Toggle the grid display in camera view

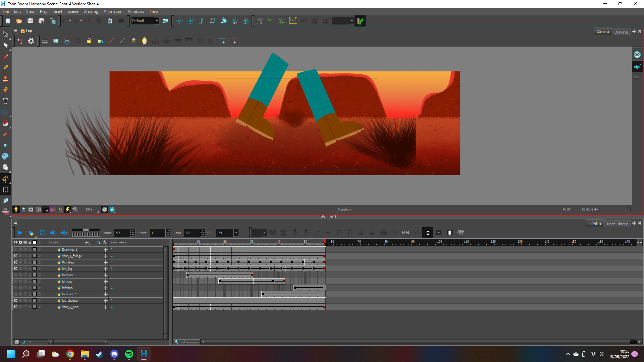coord(45,41)
